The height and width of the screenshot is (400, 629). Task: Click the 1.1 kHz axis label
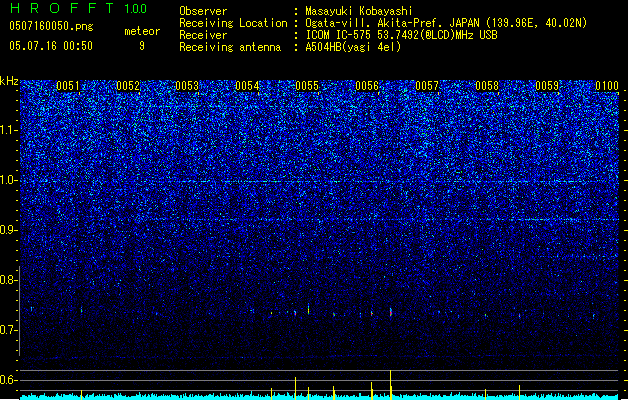(x=8, y=130)
